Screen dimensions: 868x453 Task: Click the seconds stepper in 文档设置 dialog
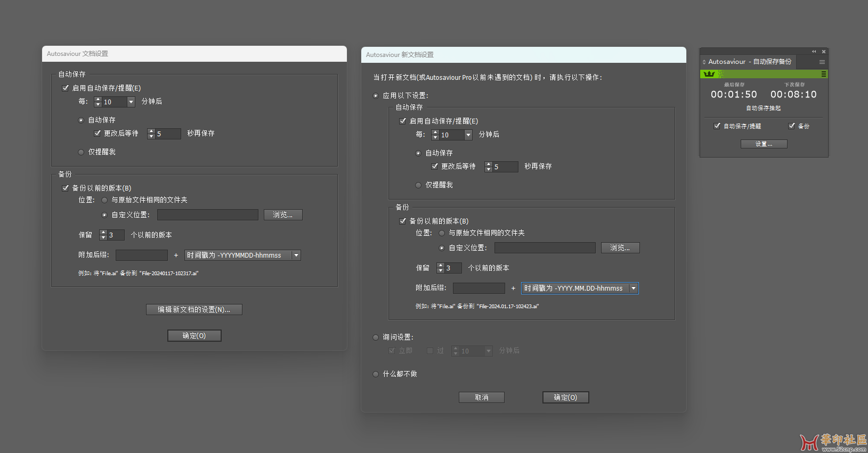tap(151, 134)
